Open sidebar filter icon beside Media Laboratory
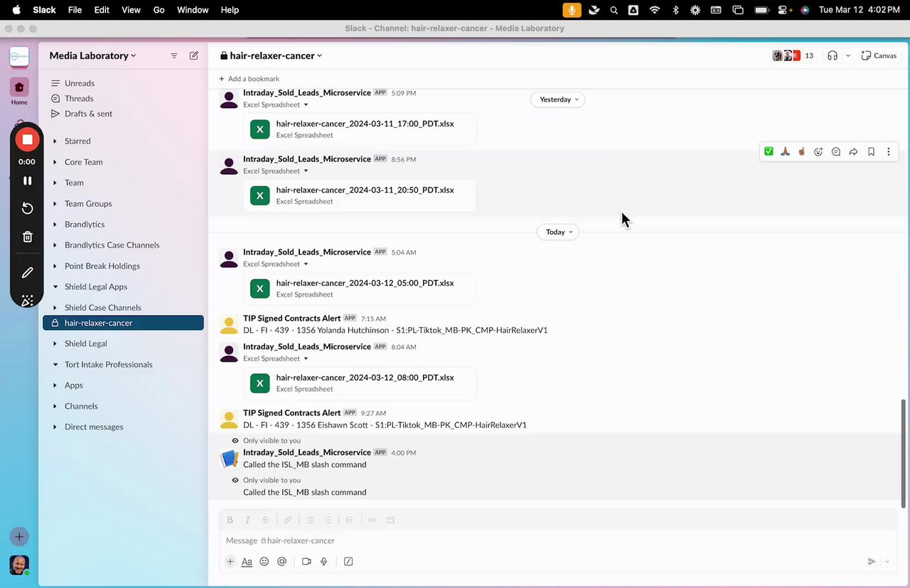This screenshot has height=588, width=910. click(174, 55)
